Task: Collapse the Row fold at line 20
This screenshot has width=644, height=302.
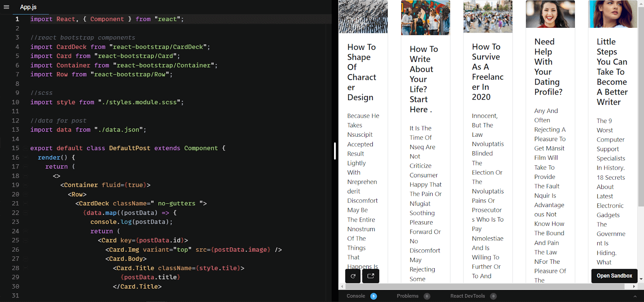Action: tap(25, 195)
